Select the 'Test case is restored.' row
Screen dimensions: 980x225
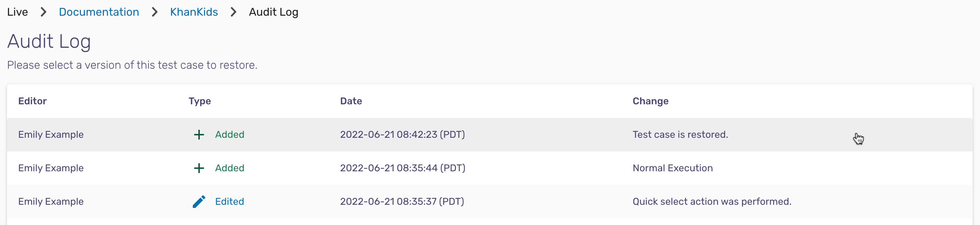click(489, 135)
